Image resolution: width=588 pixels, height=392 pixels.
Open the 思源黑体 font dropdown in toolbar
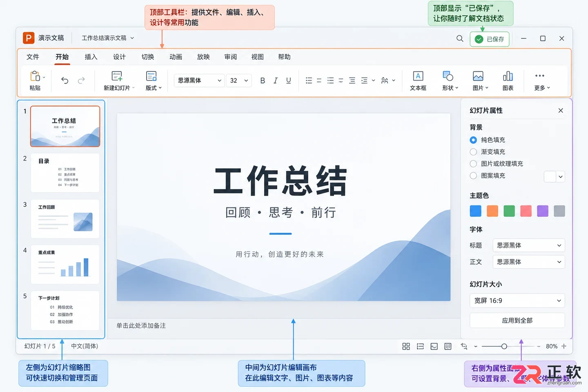point(199,80)
